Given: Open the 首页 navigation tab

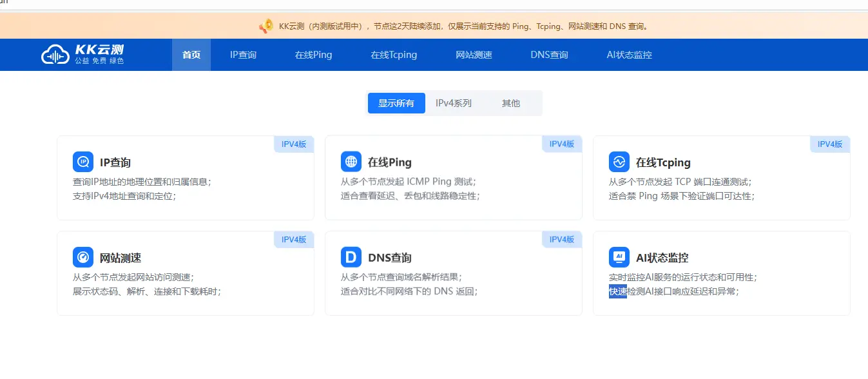Looking at the screenshot, I should (191, 55).
